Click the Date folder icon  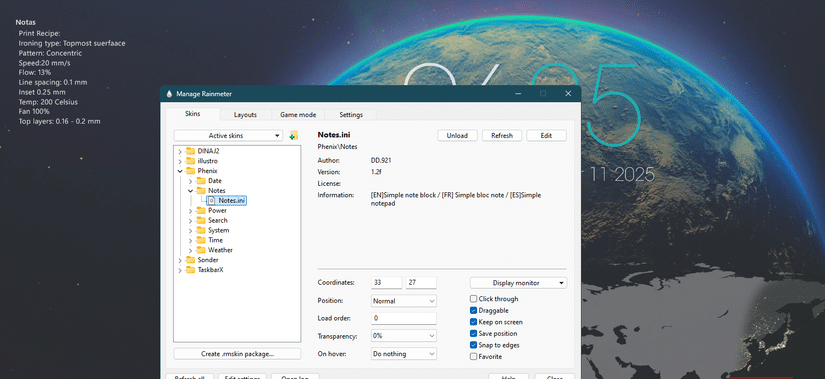[201, 181]
